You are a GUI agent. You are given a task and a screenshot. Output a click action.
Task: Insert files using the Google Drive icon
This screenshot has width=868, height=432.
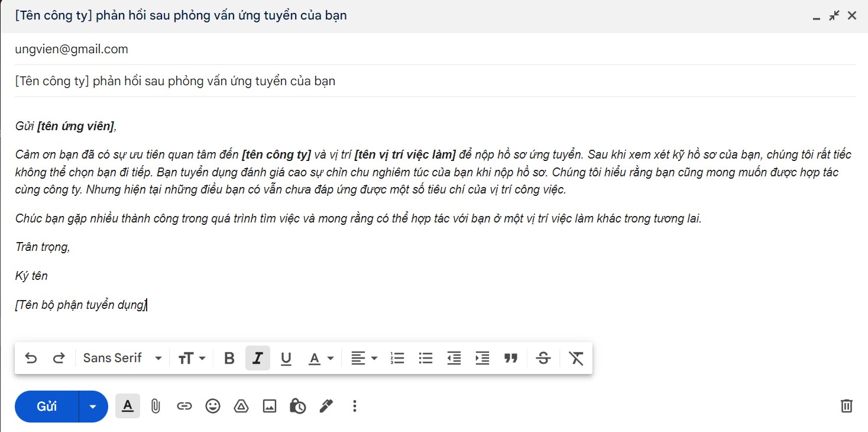pyautogui.click(x=241, y=406)
